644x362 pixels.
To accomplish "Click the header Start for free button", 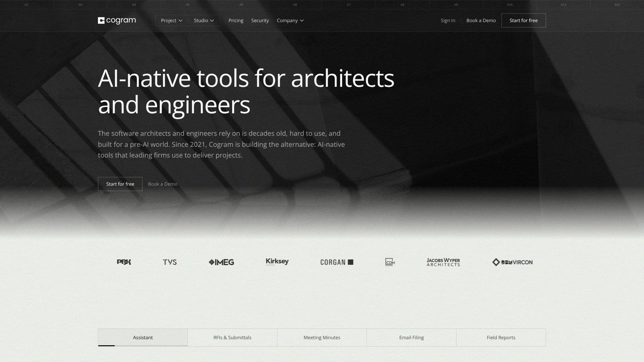I will [x=524, y=20].
